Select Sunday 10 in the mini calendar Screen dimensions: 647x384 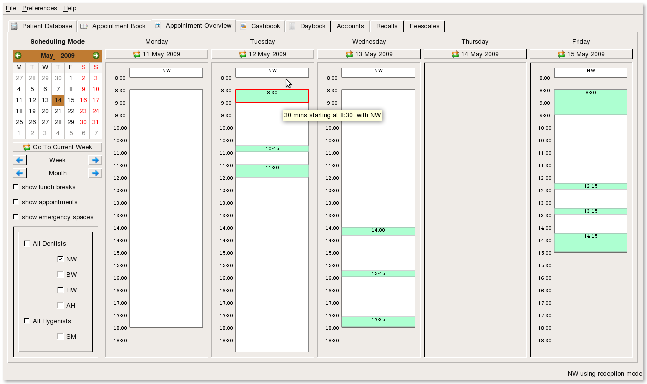point(96,89)
